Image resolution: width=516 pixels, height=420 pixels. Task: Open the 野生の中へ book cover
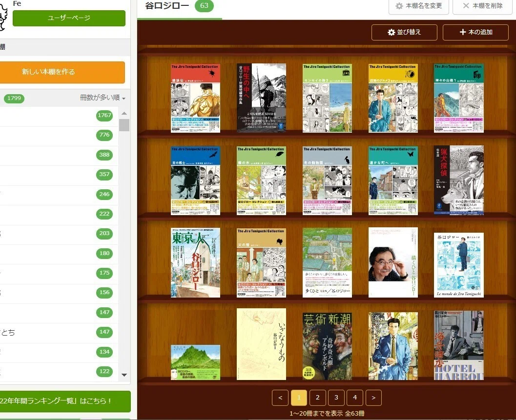(x=261, y=98)
